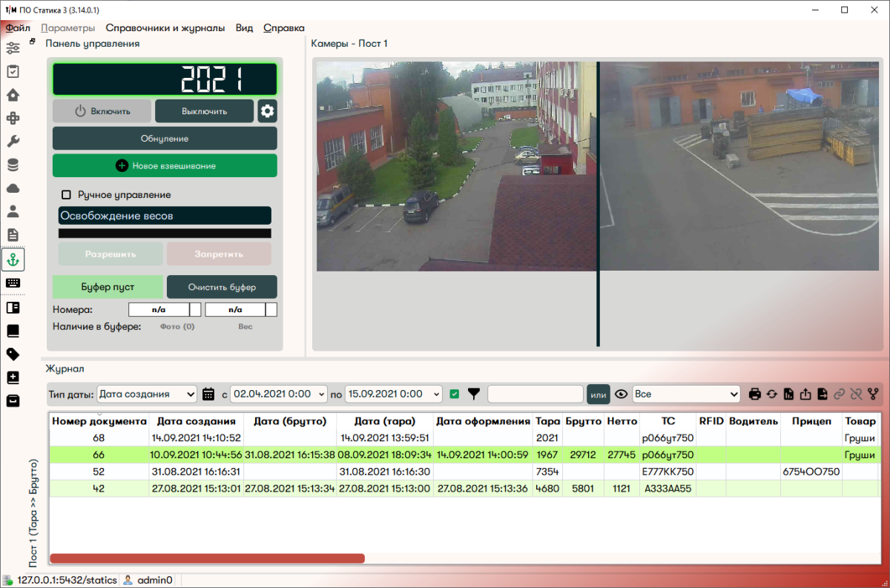Select journal row with document number 42
The height and width of the screenshot is (588, 890).
[x=464, y=488]
